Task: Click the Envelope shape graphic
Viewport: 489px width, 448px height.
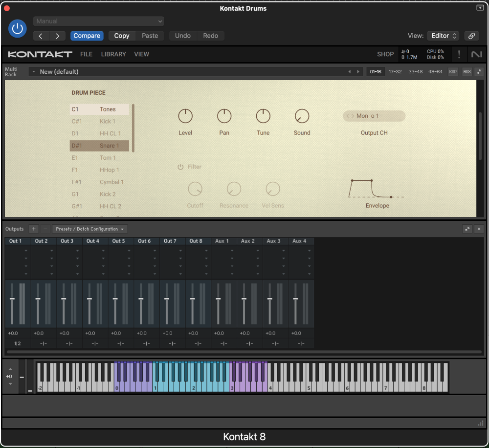Action: point(376,189)
